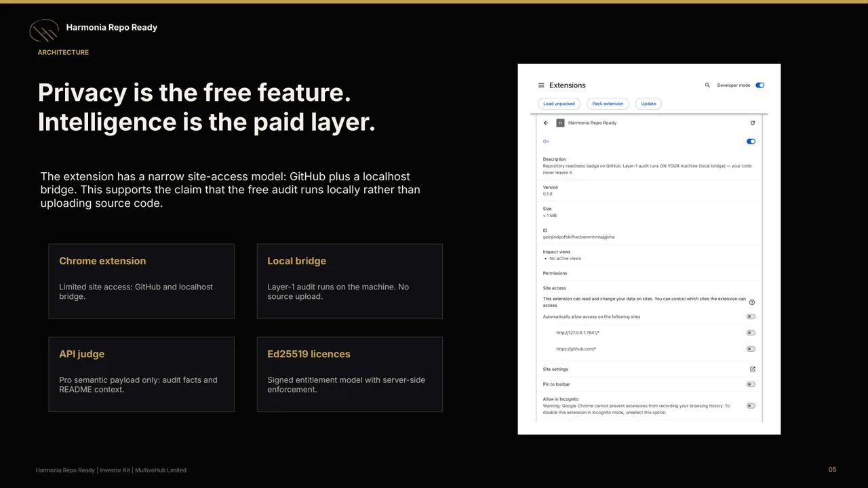The width and height of the screenshot is (868, 488).
Task: Click the Pack extension button
Action: click(608, 104)
